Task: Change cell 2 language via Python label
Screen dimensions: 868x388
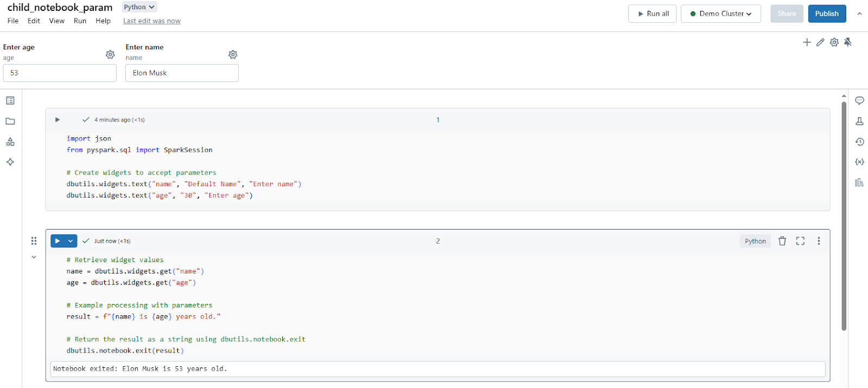Action: 755,241
